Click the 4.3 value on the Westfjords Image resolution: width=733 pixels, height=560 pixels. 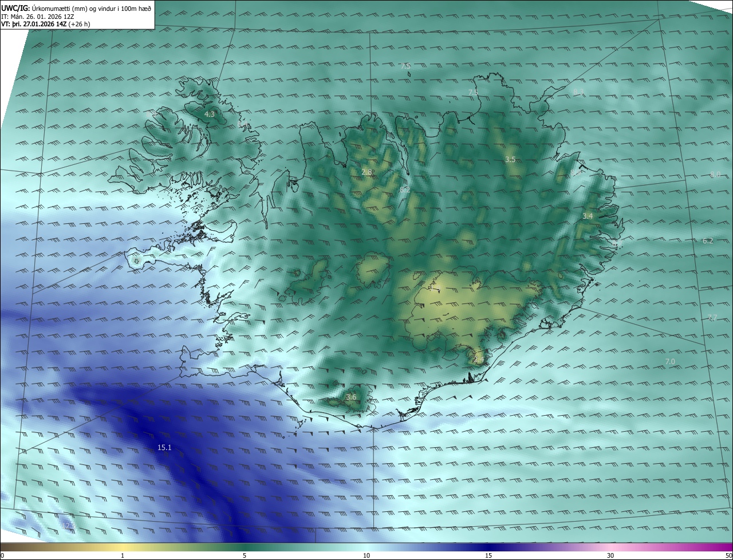point(210,115)
